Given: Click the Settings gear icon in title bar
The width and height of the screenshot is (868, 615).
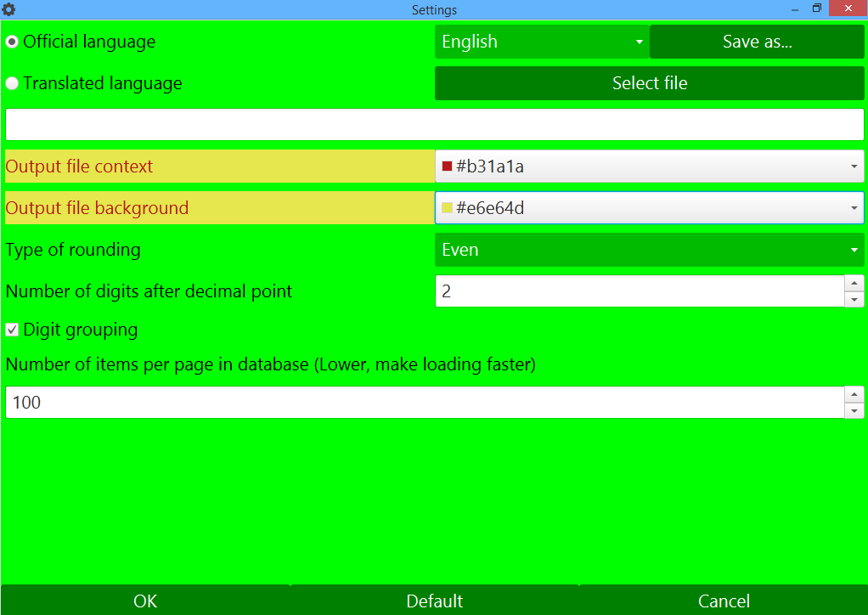Looking at the screenshot, I should (x=8, y=8).
